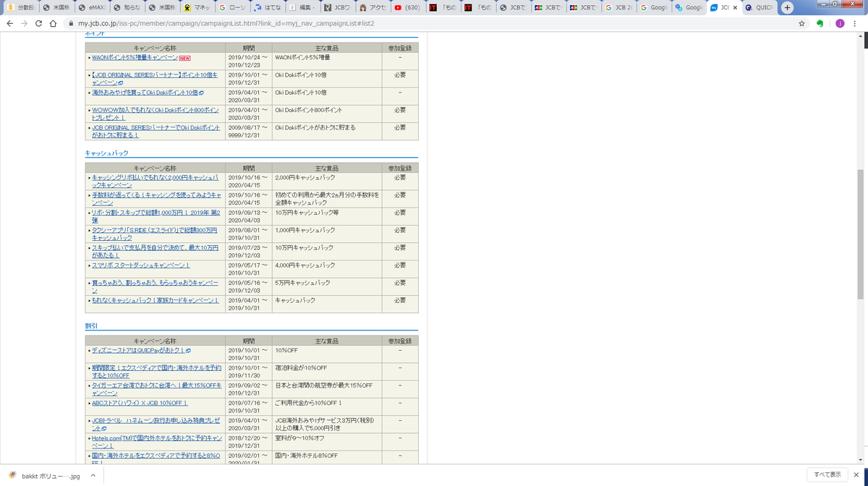Switch to the 分散投 tab
Screen dimensions: 868x486
pyautogui.click(x=21, y=7)
